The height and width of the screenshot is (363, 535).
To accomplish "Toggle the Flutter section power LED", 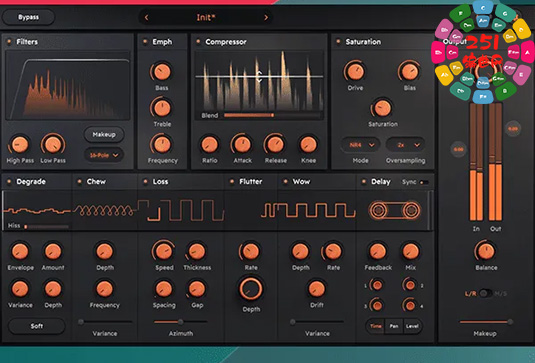I will pyautogui.click(x=232, y=182).
